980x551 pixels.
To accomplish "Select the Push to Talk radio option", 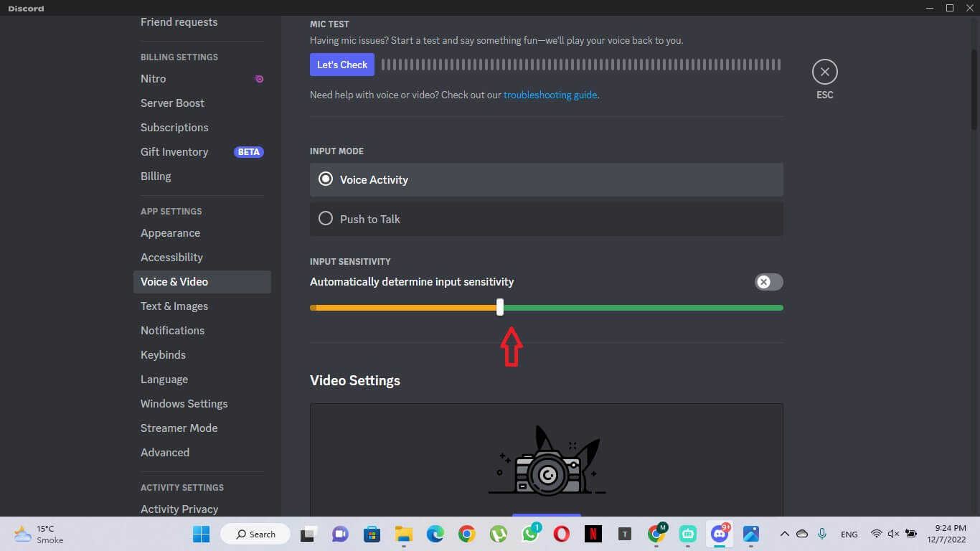I will point(546,219).
